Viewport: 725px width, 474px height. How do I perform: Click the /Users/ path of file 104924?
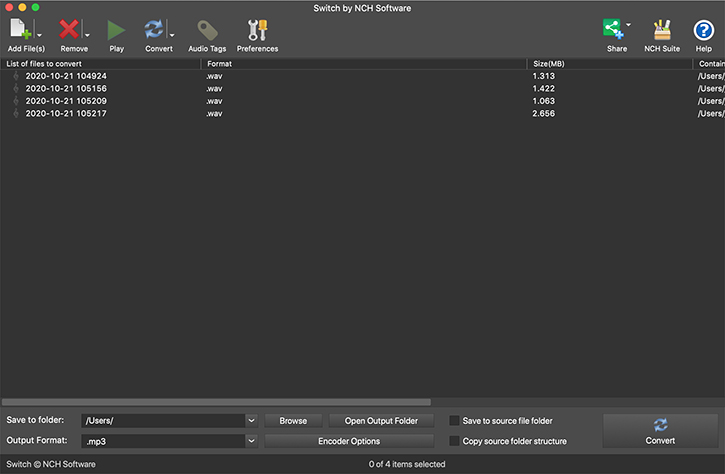click(711, 76)
